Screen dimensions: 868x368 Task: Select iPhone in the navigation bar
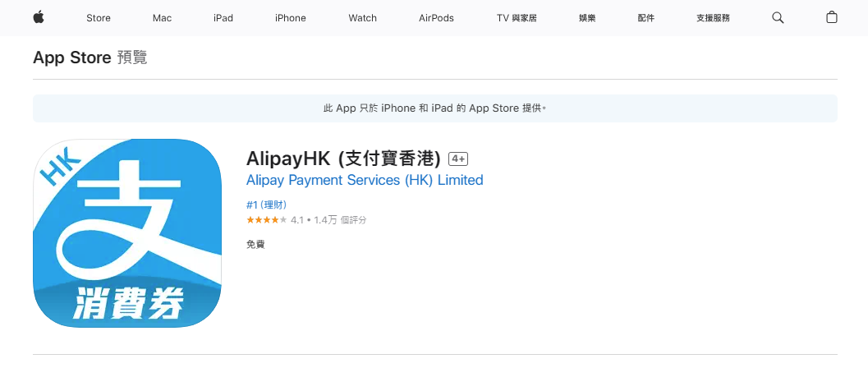tap(291, 18)
